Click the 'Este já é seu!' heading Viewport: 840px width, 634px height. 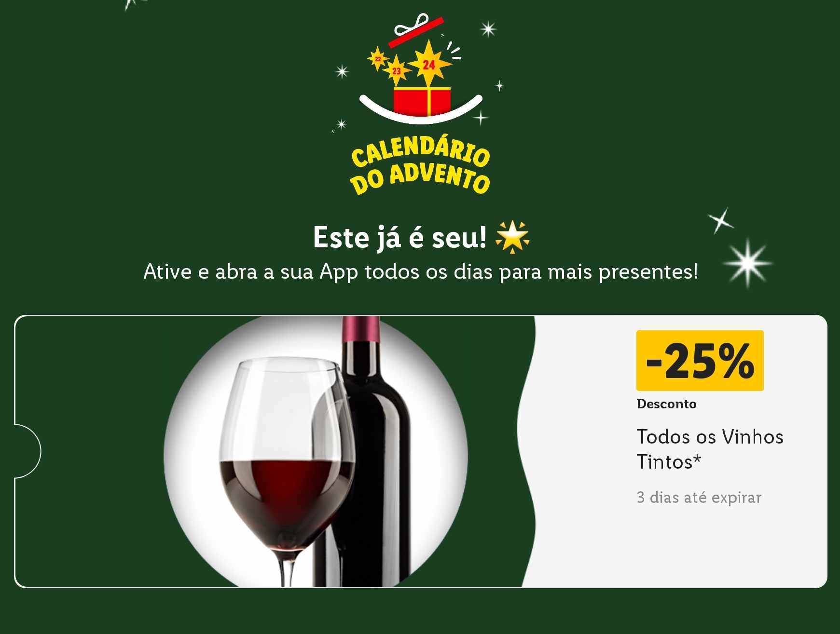[399, 237]
